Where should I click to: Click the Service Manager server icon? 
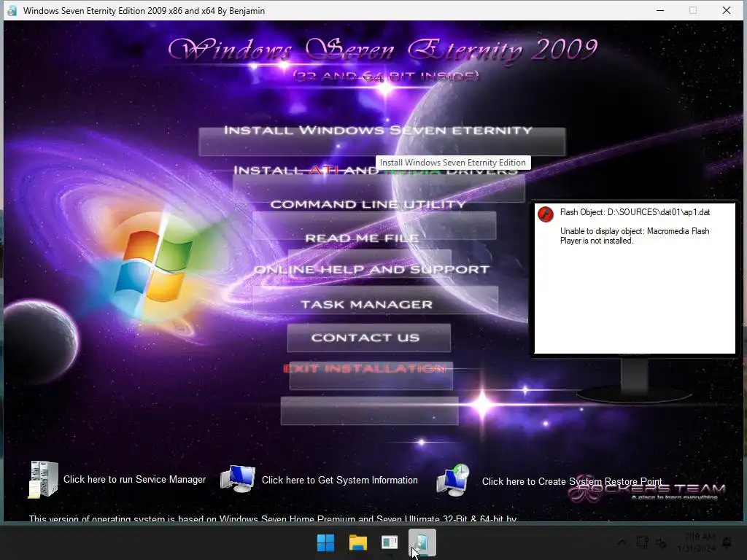(x=43, y=479)
